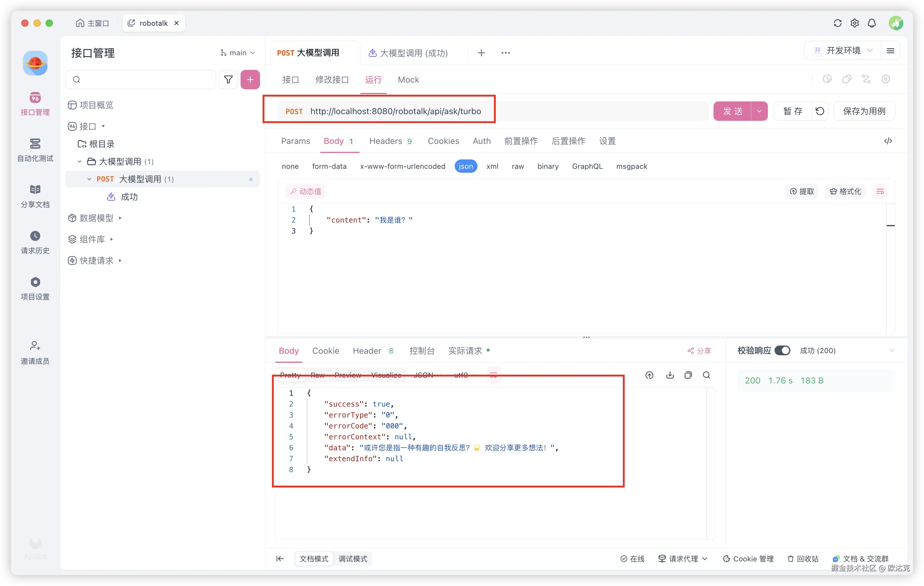
Task: Expand the 数据模型 tree section
Action: 96,218
